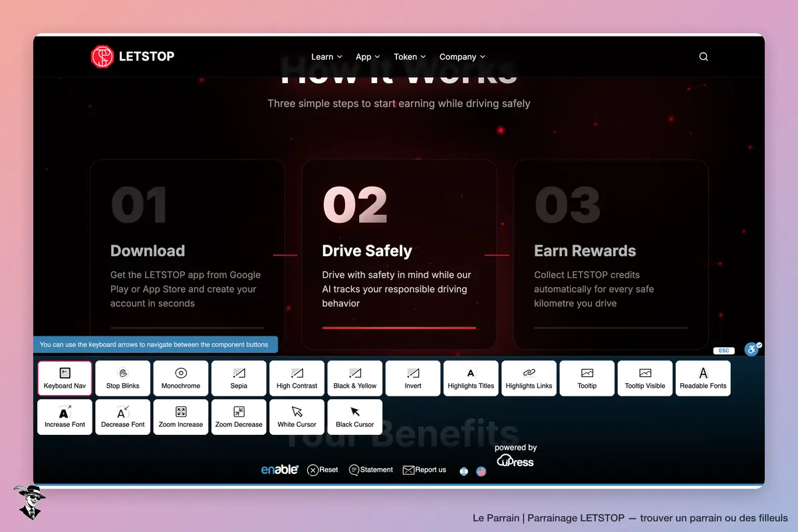
Task: Enable Monochrome mode
Action: click(x=181, y=378)
